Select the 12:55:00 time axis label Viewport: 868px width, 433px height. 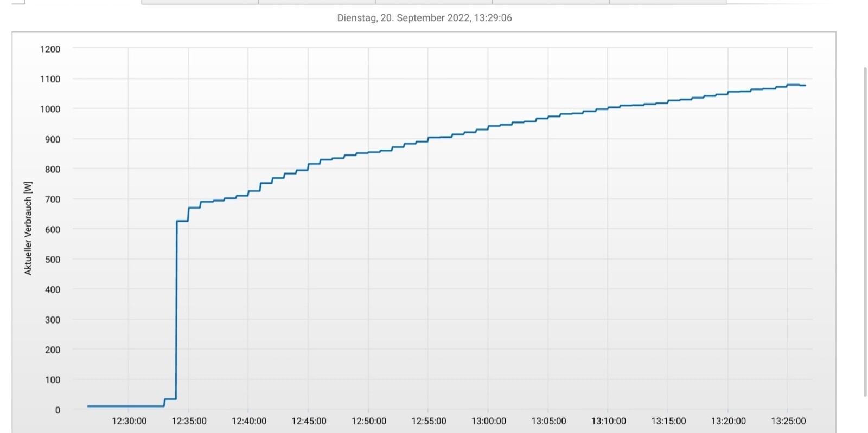[x=429, y=421]
